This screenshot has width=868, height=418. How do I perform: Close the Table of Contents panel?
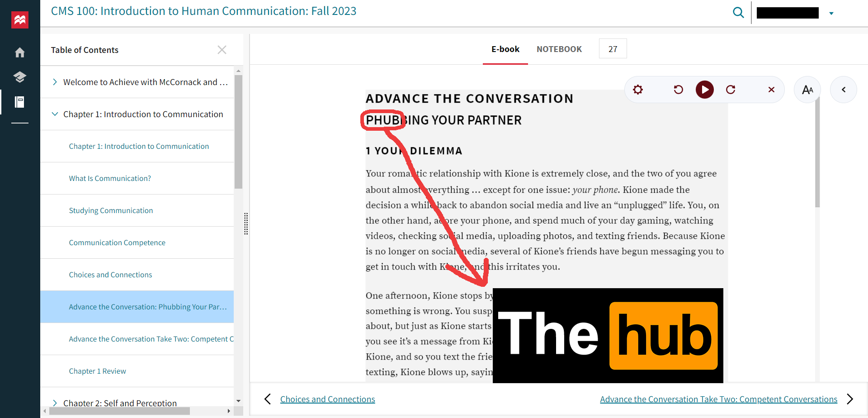click(222, 50)
